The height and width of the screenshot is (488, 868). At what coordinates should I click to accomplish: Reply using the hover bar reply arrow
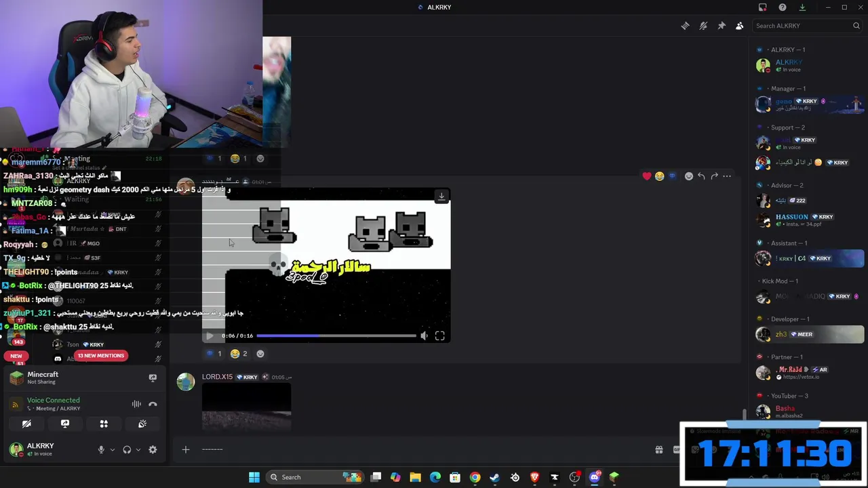[x=701, y=176]
